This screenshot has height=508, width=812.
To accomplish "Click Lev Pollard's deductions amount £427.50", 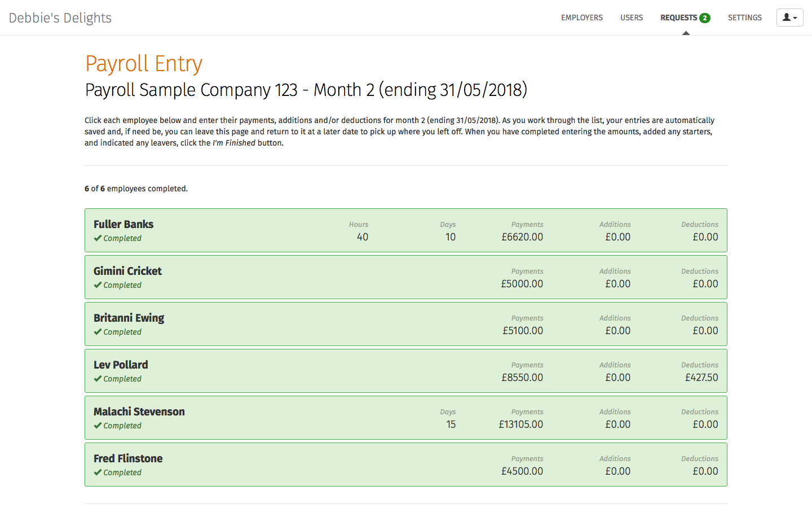I will click(x=701, y=378).
